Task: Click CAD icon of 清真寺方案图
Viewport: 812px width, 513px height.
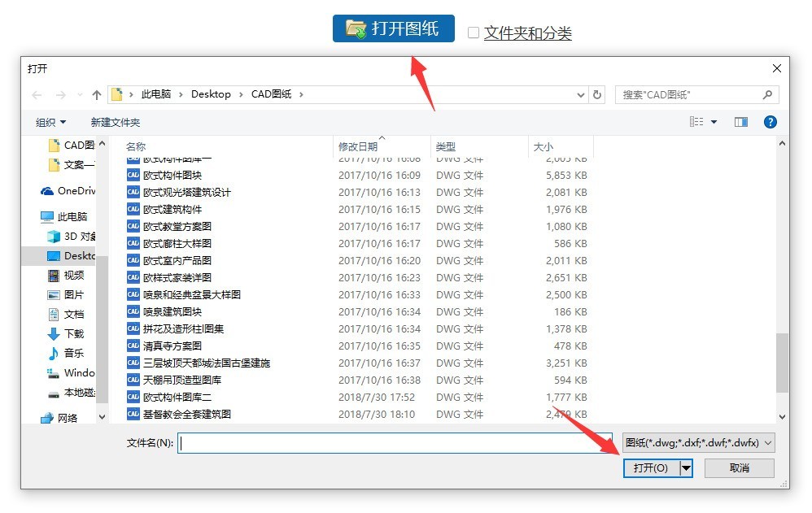Action: click(133, 346)
